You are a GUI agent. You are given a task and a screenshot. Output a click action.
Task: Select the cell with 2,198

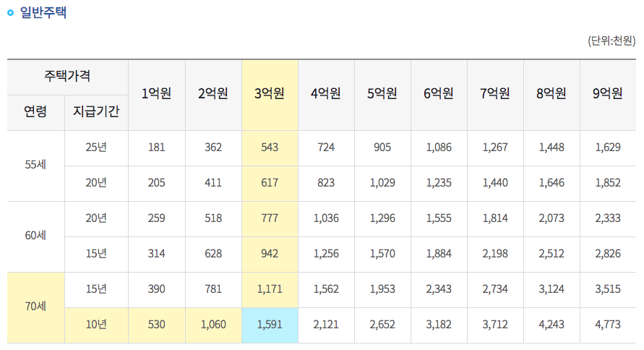tap(495, 255)
